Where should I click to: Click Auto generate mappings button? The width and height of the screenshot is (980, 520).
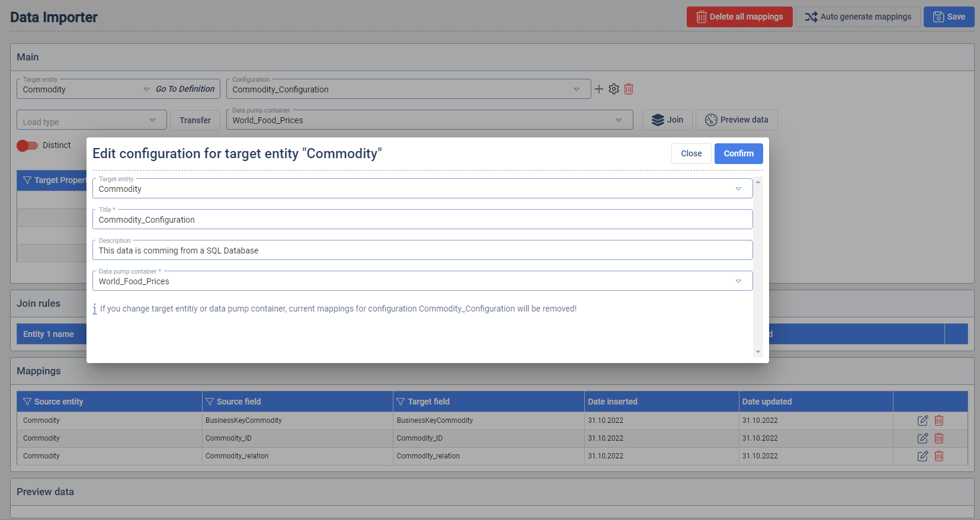coord(858,17)
